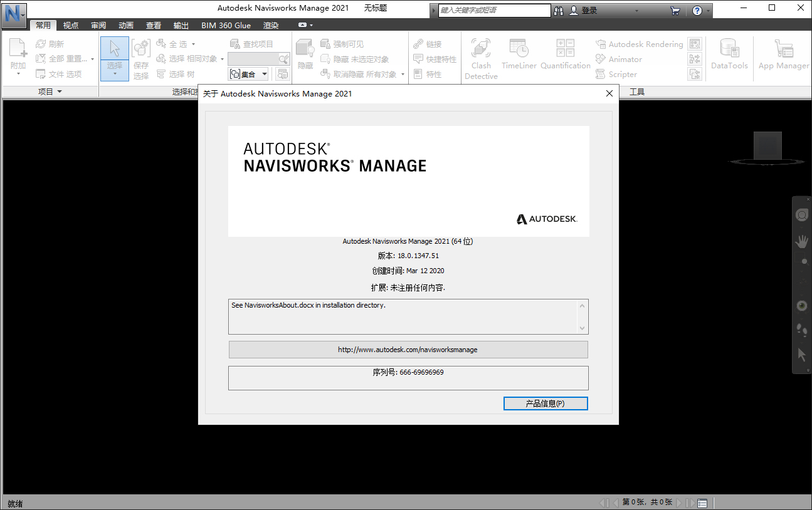Open the BIM 360 Glue tab
This screenshot has width=812, height=510.
(226, 25)
